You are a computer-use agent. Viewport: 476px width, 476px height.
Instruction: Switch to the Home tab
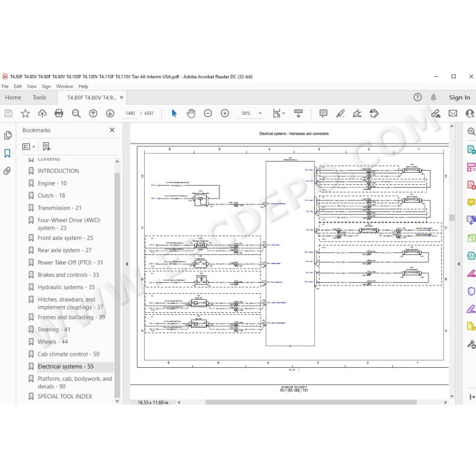[13, 98]
